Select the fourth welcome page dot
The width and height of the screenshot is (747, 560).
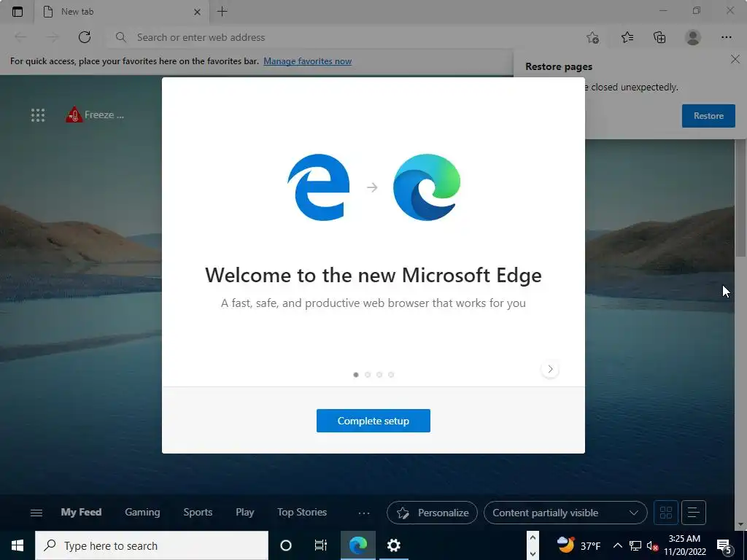point(391,375)
